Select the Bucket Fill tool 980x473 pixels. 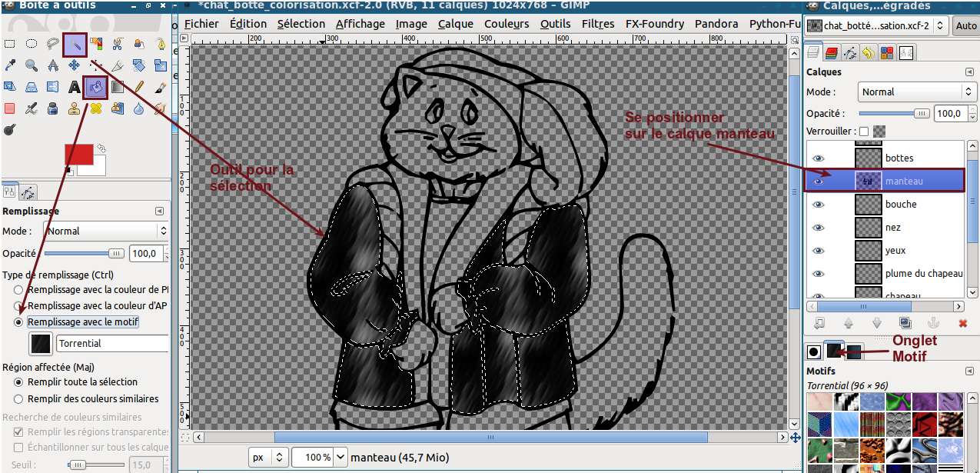[x=96, y=87]
